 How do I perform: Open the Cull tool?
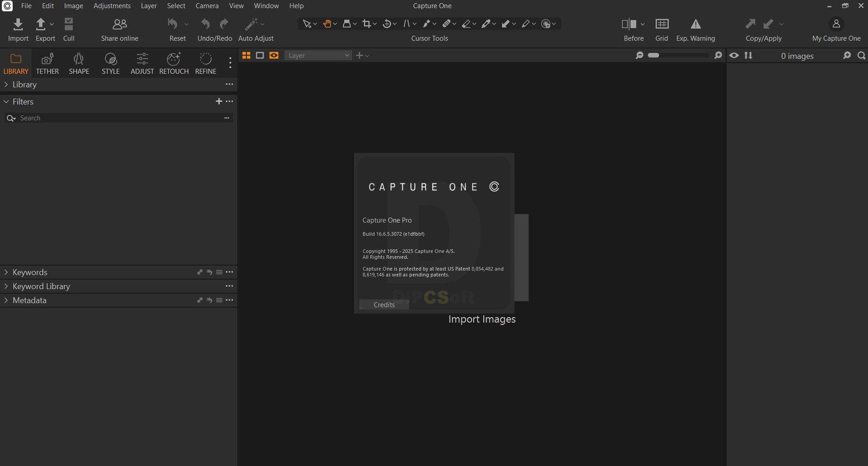(69, 24)
